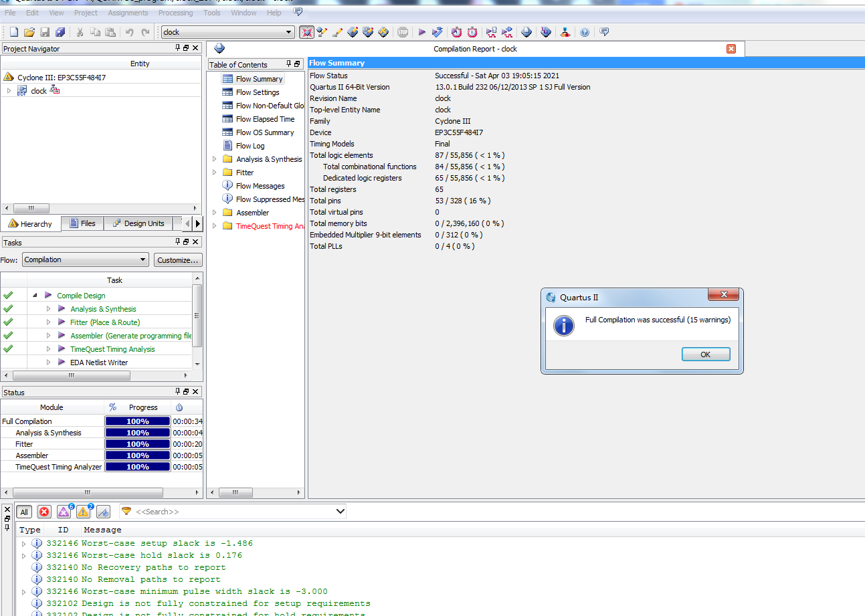
Task: Toggle the All messages filter
Action: pyautogui.click(x=23, y=511)
